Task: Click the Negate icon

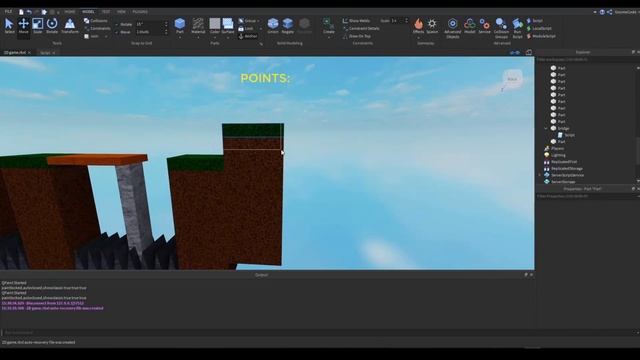Action: click(287, 24)
